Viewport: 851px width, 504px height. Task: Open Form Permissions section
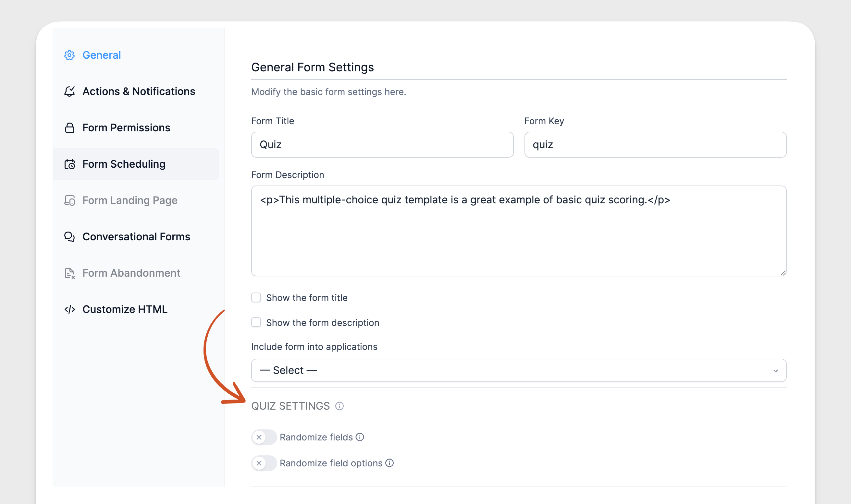[x=136, y=128]
